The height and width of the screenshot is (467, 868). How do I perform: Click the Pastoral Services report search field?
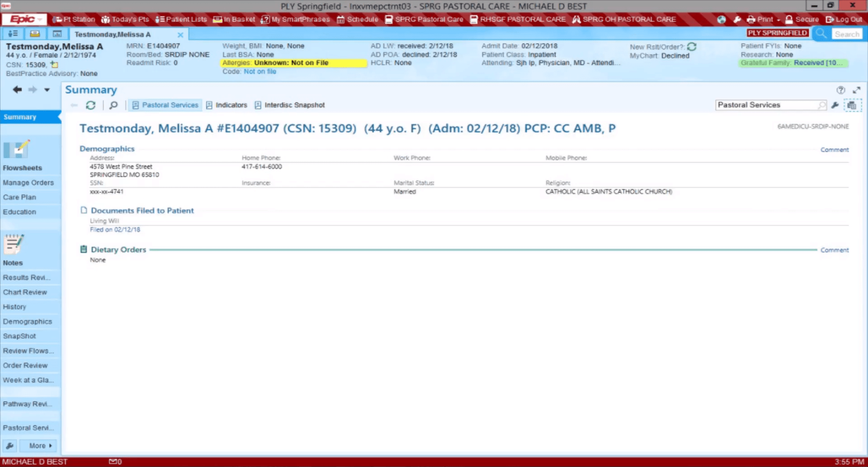[x=767, y=105]
